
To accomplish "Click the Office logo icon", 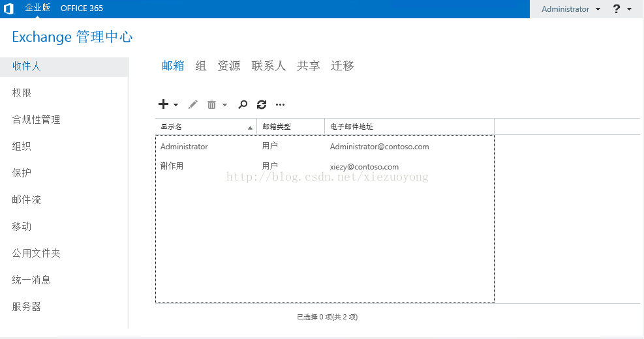I will (8, 8).
